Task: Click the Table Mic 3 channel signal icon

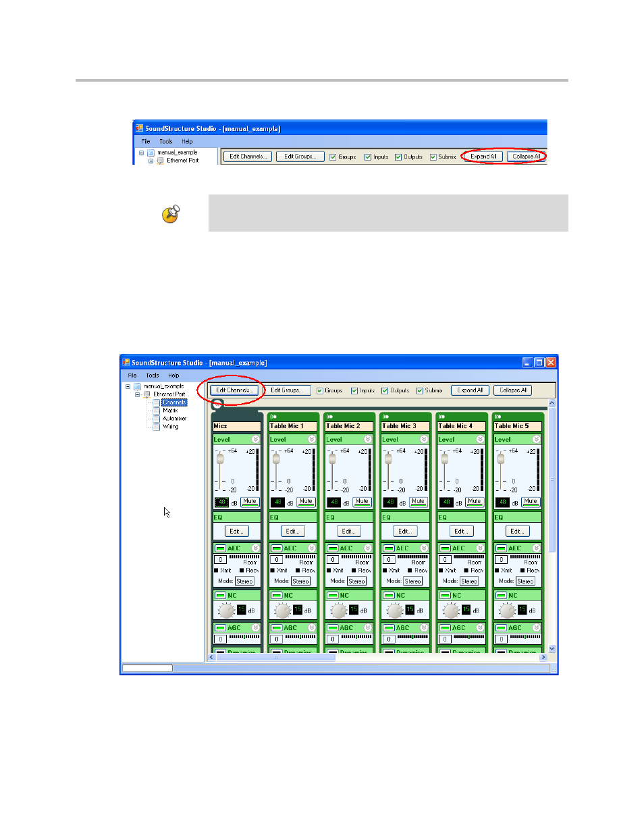Action: [385, 417]
